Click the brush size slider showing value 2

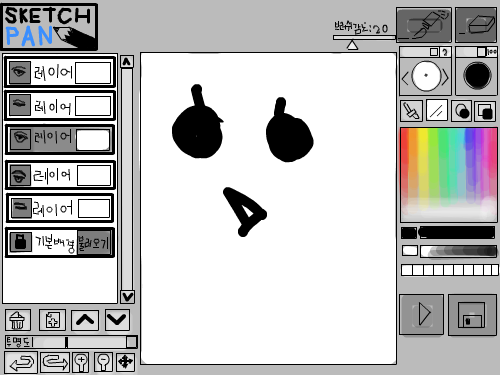tap(419, 52)
